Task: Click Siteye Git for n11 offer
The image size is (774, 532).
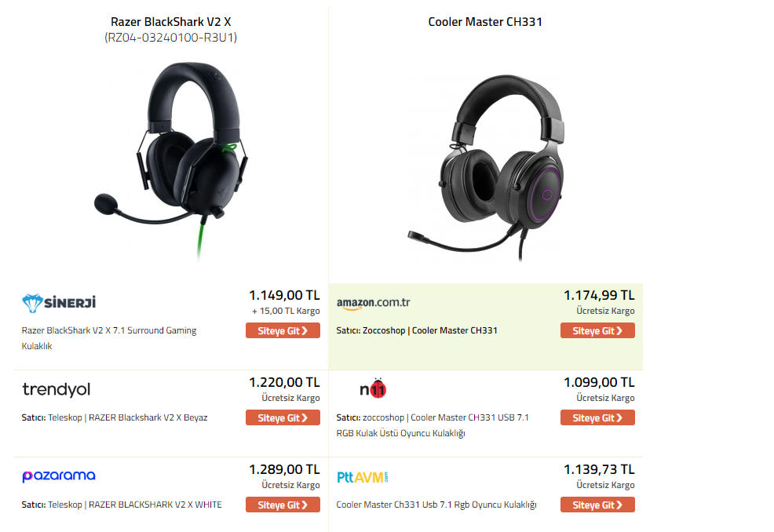Action: click(x=597, y=417)
